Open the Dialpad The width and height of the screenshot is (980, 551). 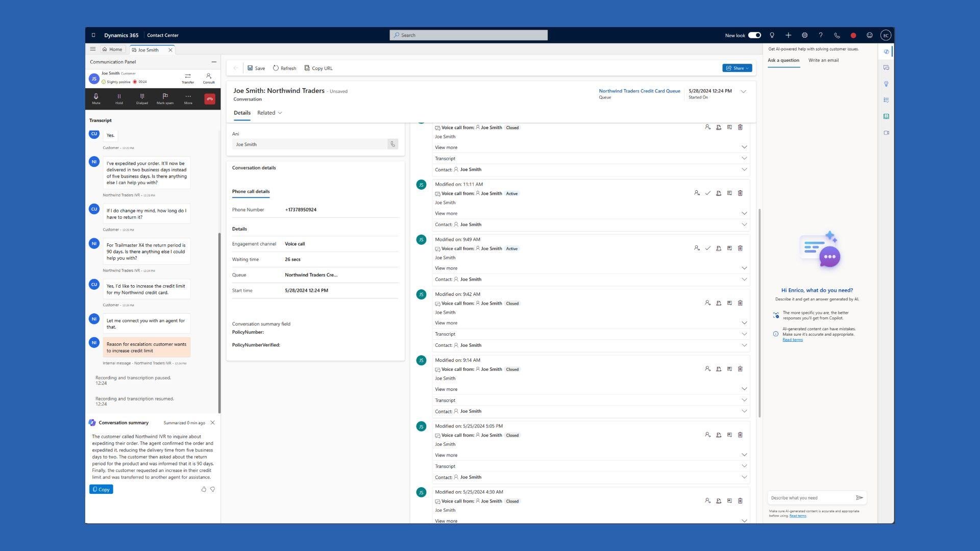pos(142,98)
